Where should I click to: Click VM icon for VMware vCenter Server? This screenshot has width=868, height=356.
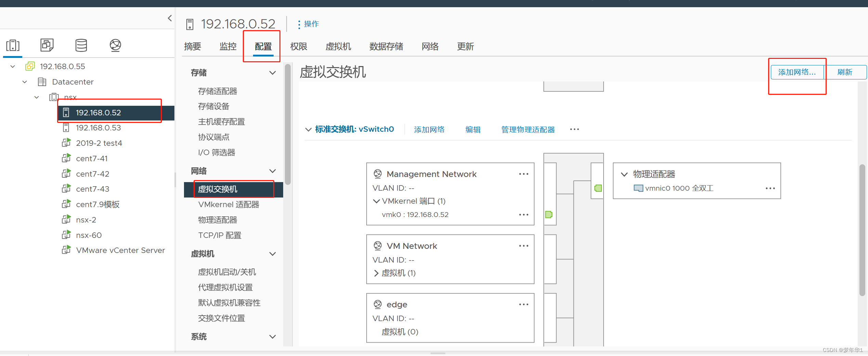(x=66, y=250)
